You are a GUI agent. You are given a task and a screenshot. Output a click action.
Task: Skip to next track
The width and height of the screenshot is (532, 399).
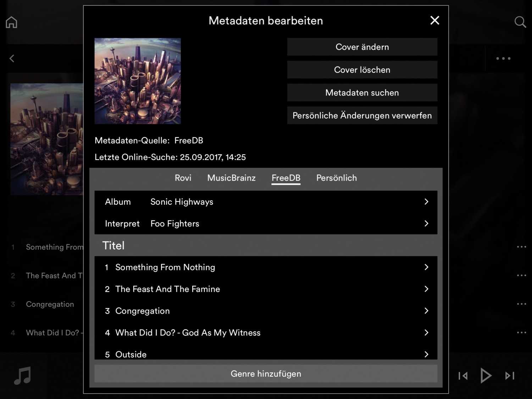coord(510,376)
